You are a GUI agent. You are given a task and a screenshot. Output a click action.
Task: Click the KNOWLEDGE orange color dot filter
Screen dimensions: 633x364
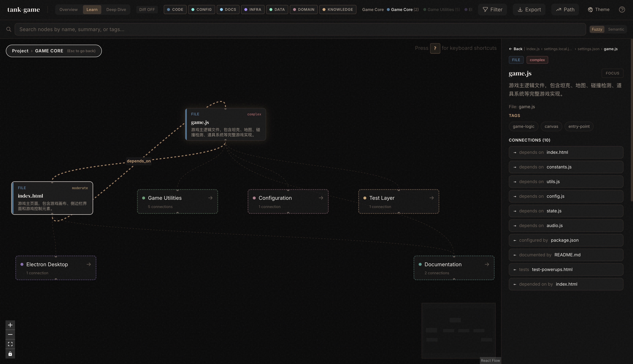[324, 10]
